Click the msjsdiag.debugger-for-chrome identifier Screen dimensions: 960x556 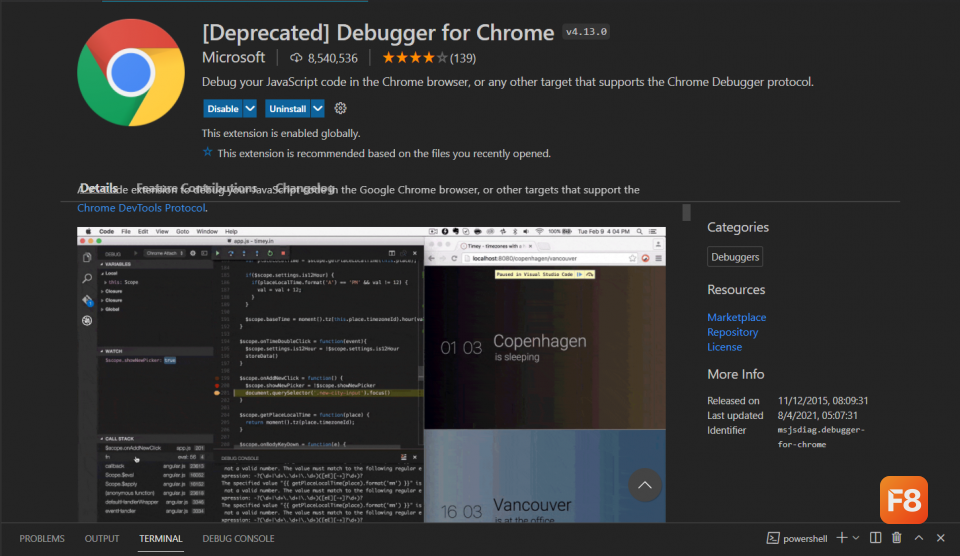(821, 437)
